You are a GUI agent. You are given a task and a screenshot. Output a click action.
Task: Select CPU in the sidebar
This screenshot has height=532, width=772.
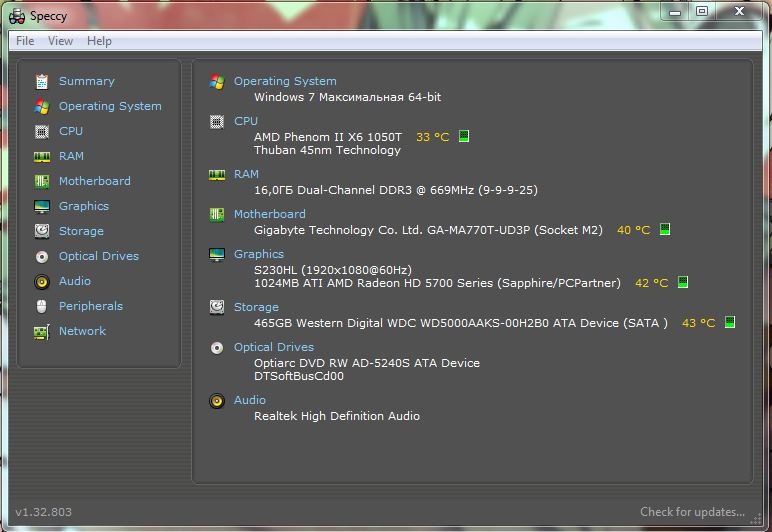[71, 131]
